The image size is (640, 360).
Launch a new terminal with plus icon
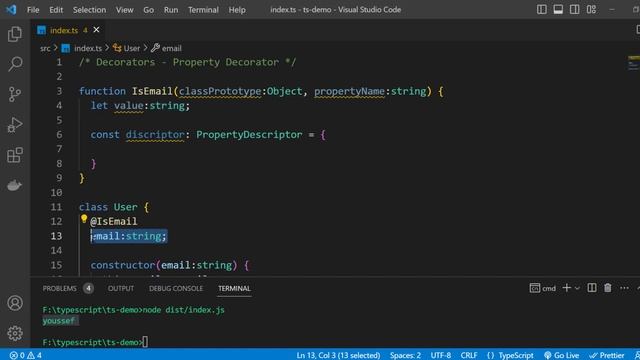566,288
